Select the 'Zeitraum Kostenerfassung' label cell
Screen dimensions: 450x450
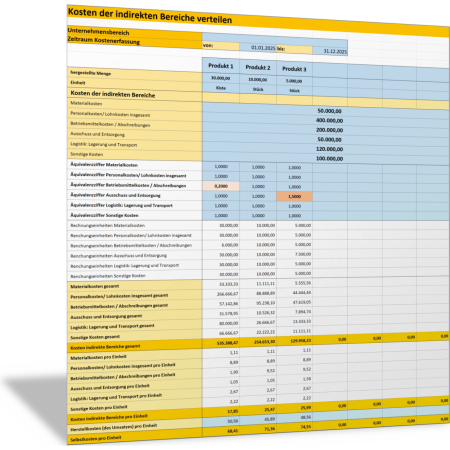pos(134,42)
